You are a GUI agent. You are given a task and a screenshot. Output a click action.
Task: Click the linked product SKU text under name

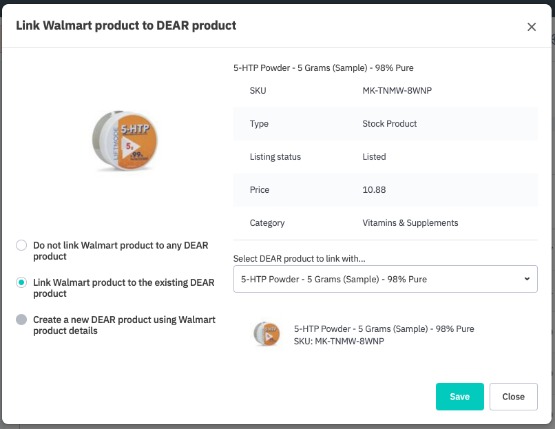339,341
